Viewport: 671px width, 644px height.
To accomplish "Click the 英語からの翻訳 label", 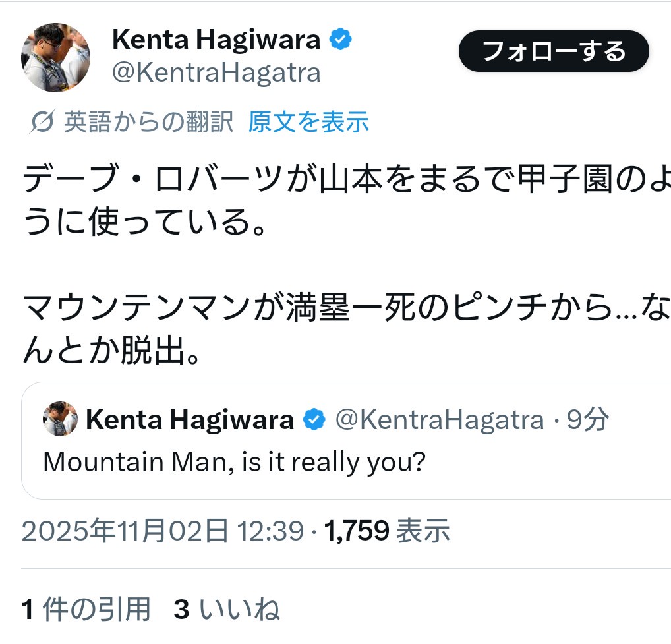I will (148, 122).
